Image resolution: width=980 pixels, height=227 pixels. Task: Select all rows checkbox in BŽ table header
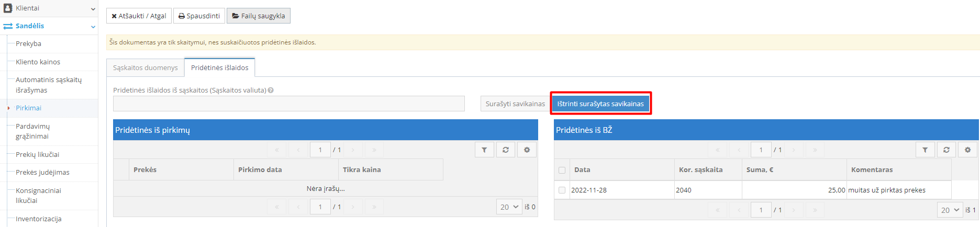point(562,170)
